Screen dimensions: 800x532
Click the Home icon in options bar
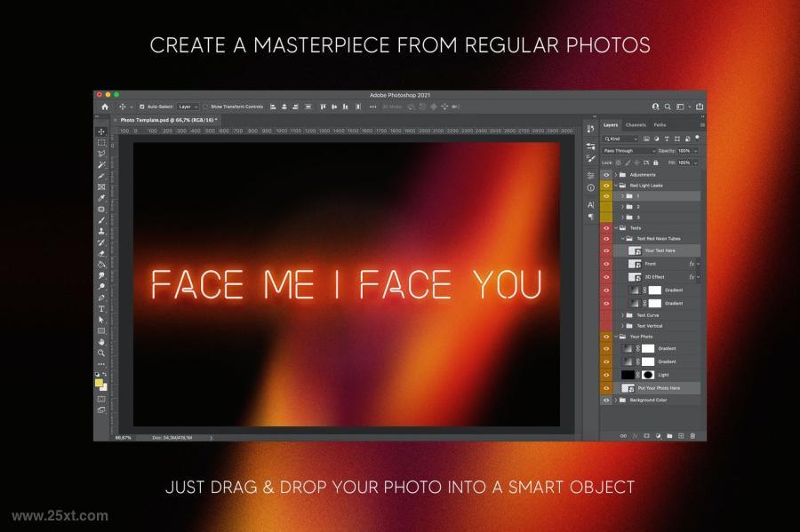point(105,107)
